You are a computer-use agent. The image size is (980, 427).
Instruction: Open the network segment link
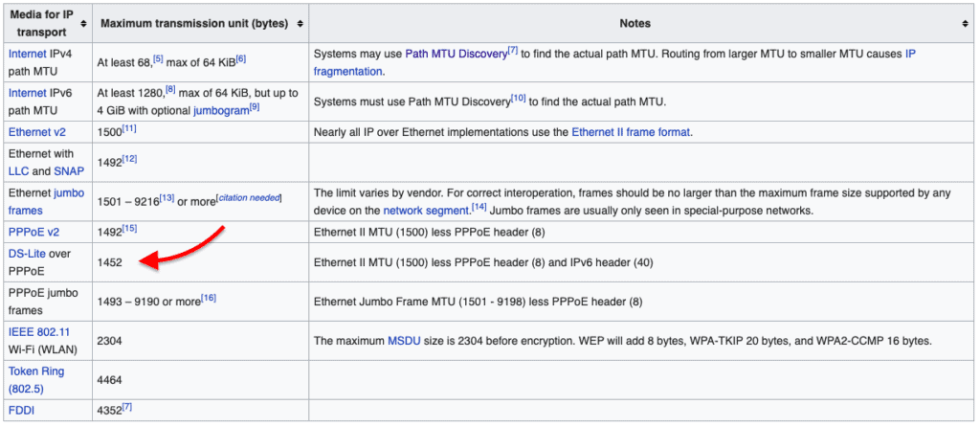(x=426, y=211)
